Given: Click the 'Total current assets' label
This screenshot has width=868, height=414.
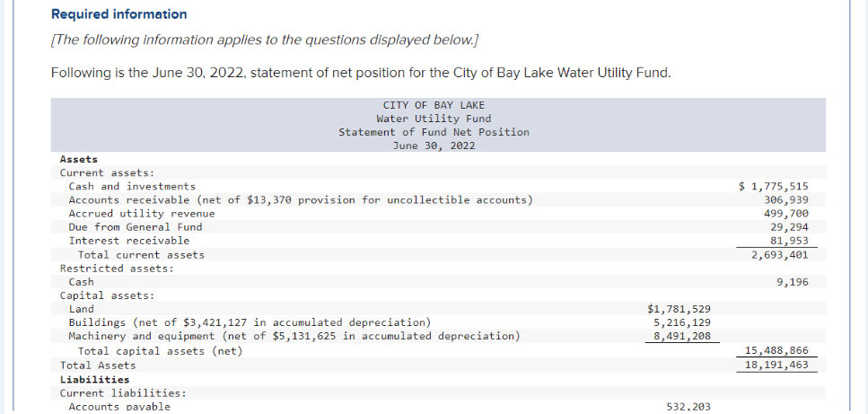Looking at the screenshot, I should point(141,255).
